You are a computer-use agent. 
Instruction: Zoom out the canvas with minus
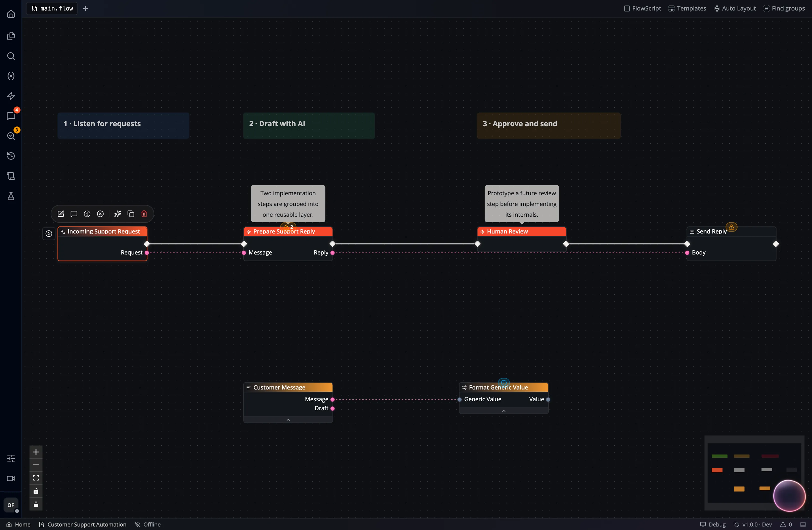(36, 465)
